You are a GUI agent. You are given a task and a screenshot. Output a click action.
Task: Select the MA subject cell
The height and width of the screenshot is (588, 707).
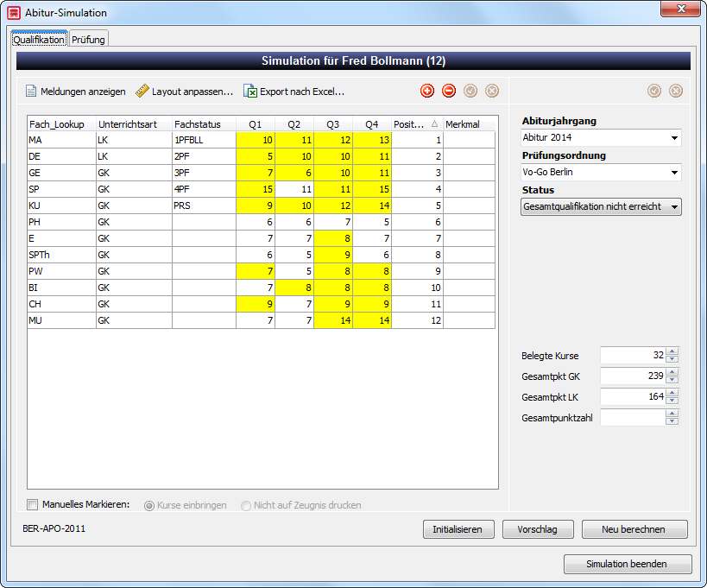pos(61,140)
